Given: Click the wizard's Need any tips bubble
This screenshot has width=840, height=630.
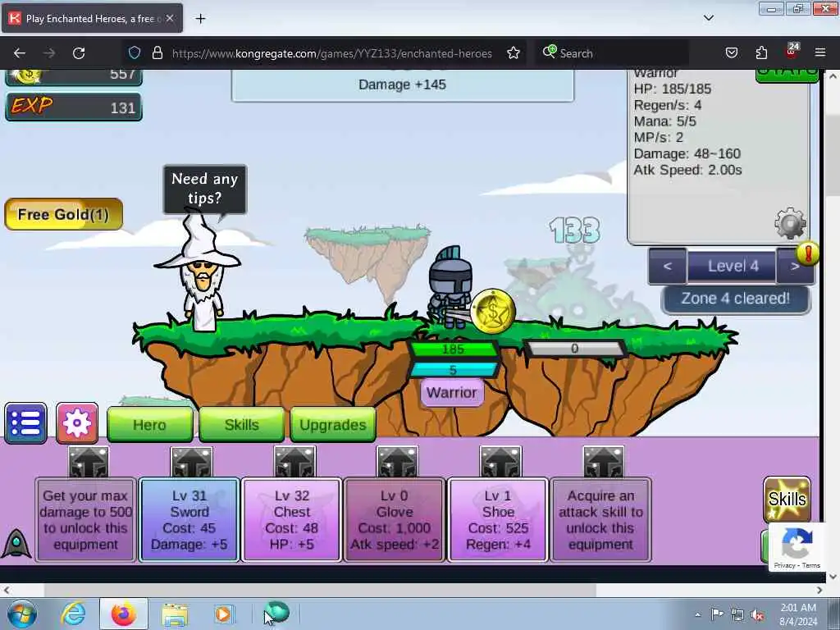Looking at the screenshot, I should pyautogui.click(x=204, y=189).
